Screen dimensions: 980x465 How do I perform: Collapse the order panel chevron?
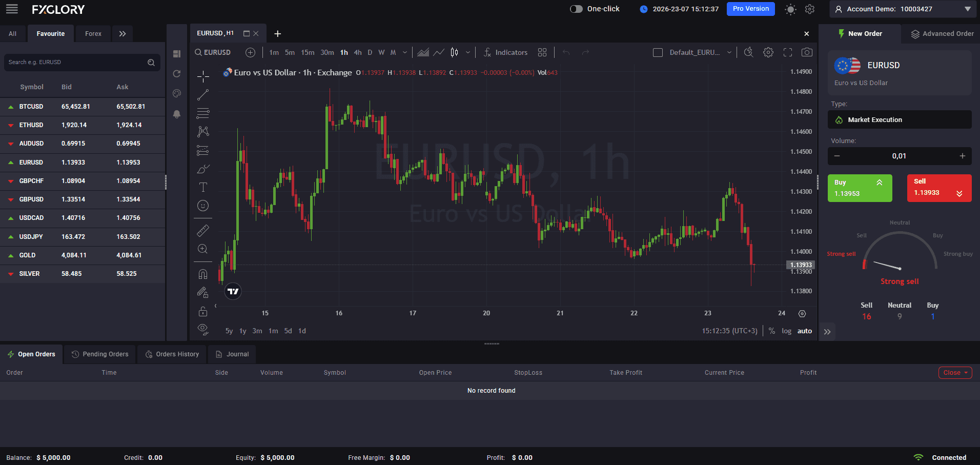point(827,332)
